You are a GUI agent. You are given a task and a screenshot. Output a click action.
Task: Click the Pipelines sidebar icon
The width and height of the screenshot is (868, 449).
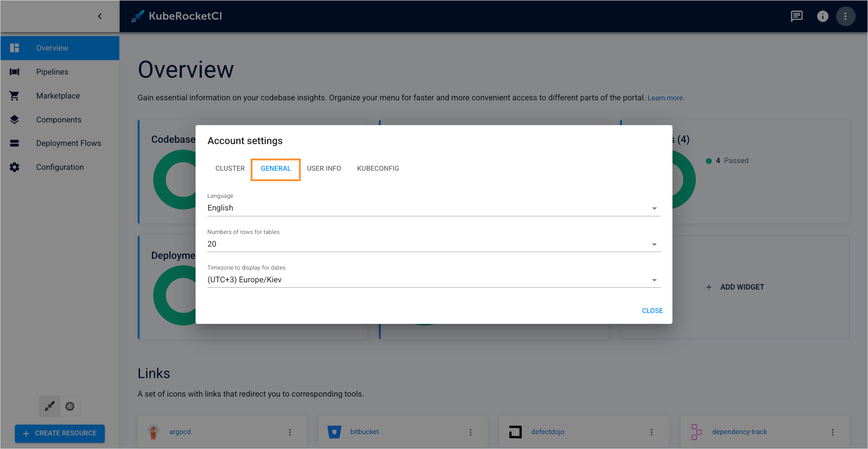pos(14,72)
